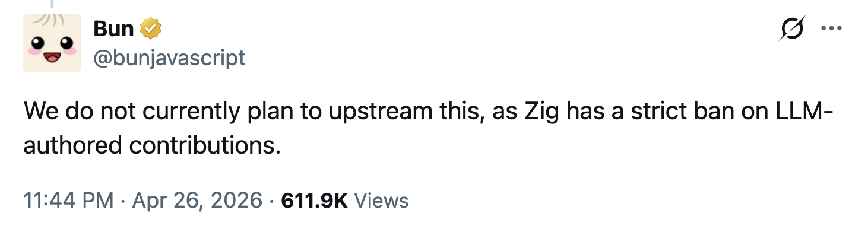Click the gold verified badge beside Bun
The width and height of the screenshot is (868, 229).
tap(151, 28)
